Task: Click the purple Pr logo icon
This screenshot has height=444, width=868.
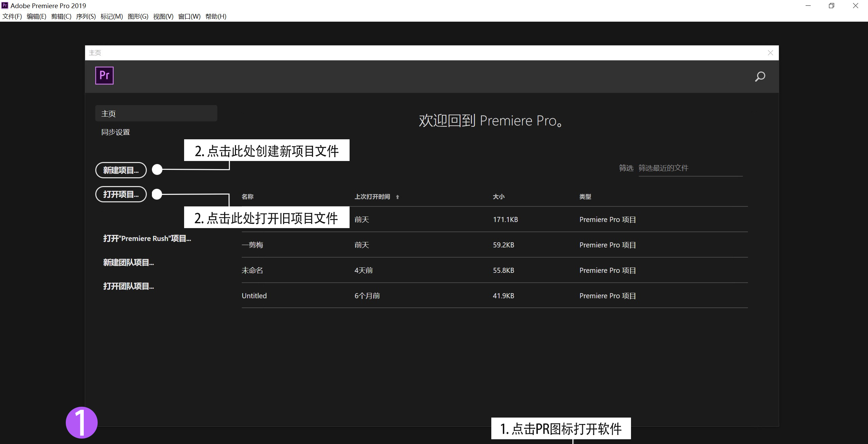Action: pyautogui.click(x=104, y=75)
